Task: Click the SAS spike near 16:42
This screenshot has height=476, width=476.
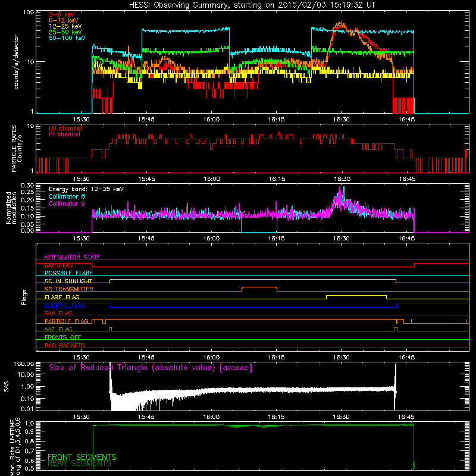Action: point(395,386)
